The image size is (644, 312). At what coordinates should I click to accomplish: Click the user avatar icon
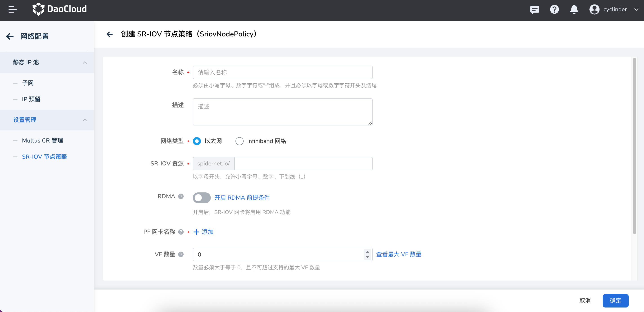point(594,9)
